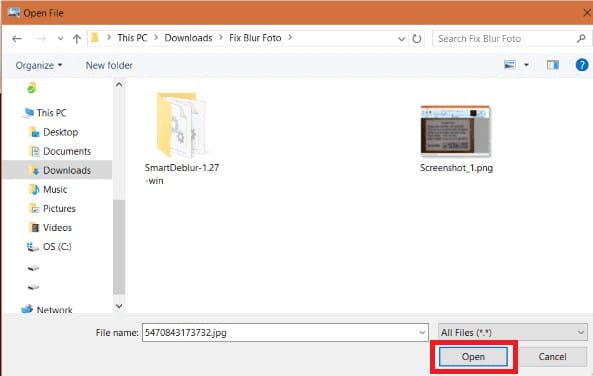
Task: Click the Cancel button
Action: coord(552,357)
